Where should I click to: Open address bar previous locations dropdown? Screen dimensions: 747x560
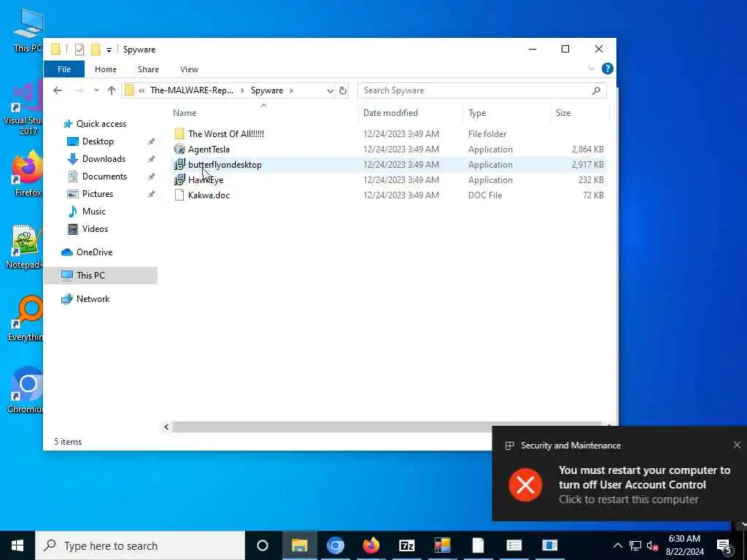click(330, 90)
